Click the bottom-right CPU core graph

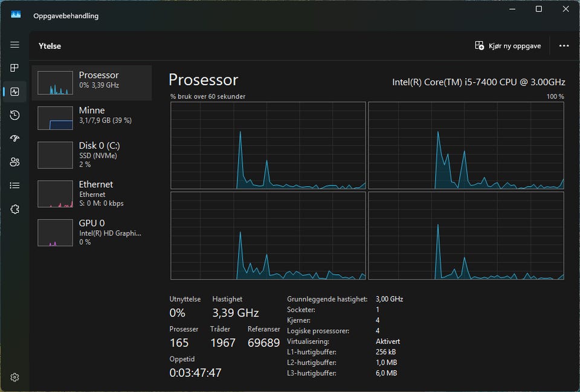(x=466, y=236)
